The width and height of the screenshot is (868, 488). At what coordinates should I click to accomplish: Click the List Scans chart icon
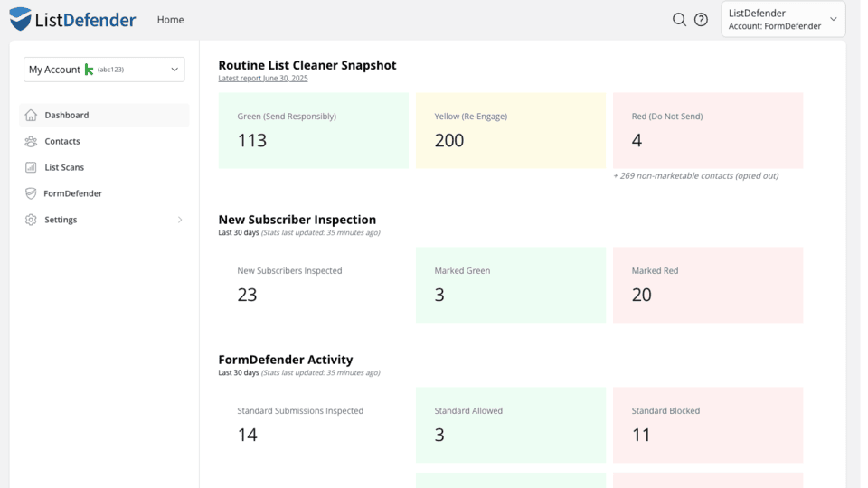(x=31, y=167)
